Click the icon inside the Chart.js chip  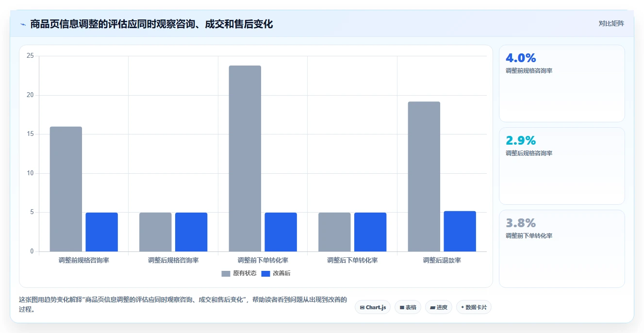362,307
